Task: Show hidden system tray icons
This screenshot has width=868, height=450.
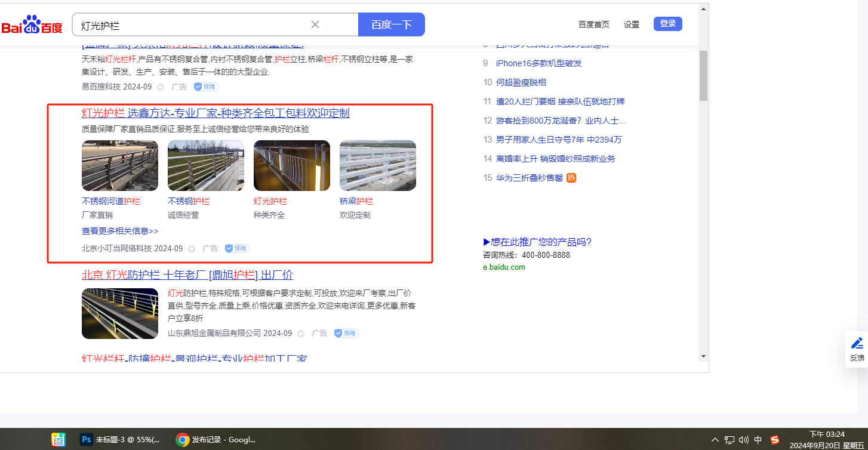Action: (x=715, y=440)
